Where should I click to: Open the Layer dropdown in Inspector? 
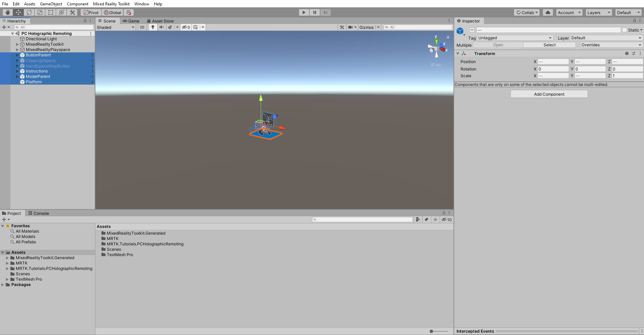pos(606,38)
